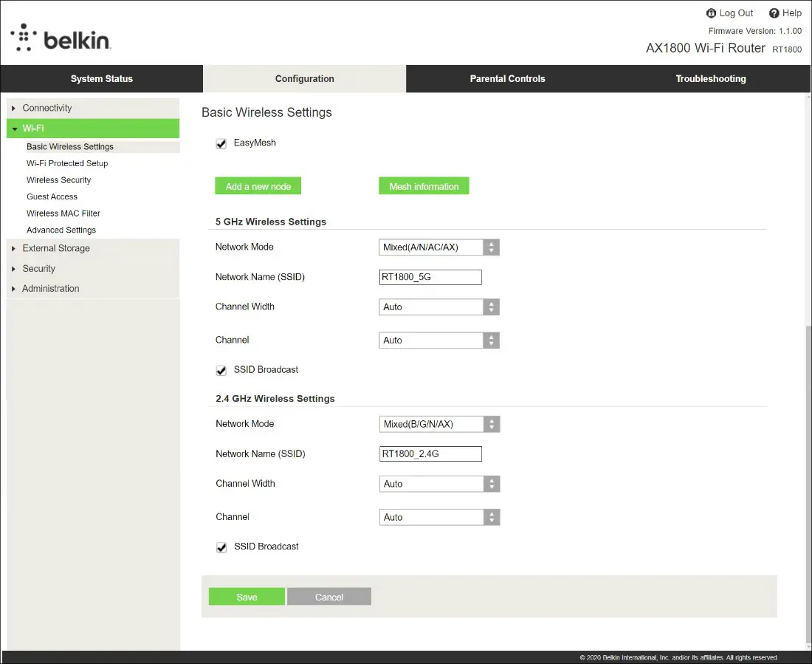Open the Troubleshooting tab
Image resolution: width=812 pixels, height=664 pixels.
[710, 79]
